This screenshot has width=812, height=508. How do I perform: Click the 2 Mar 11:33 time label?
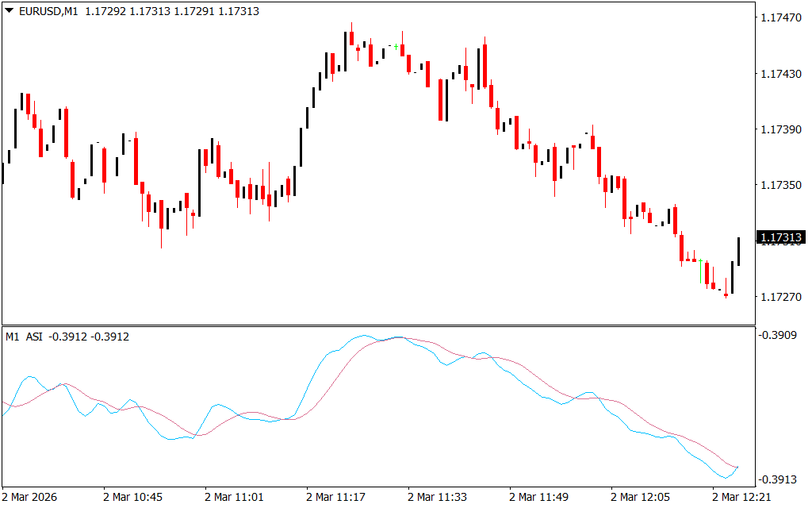point(437,497)
